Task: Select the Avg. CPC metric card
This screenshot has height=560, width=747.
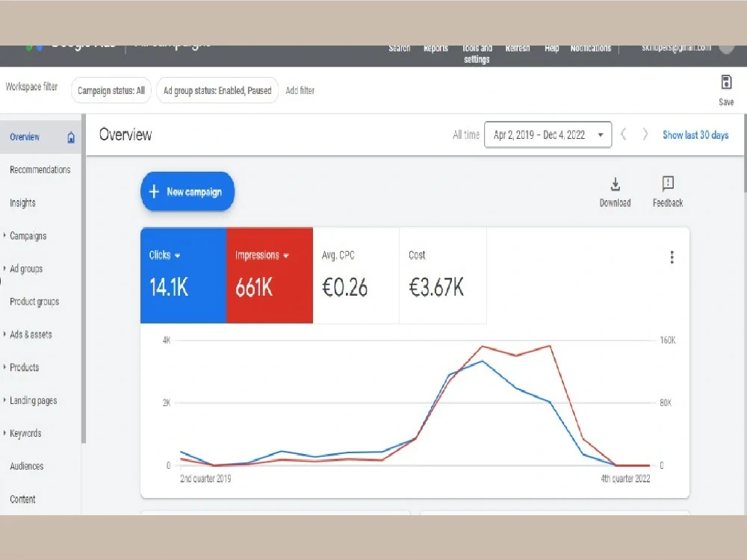Action: (356, 276)
